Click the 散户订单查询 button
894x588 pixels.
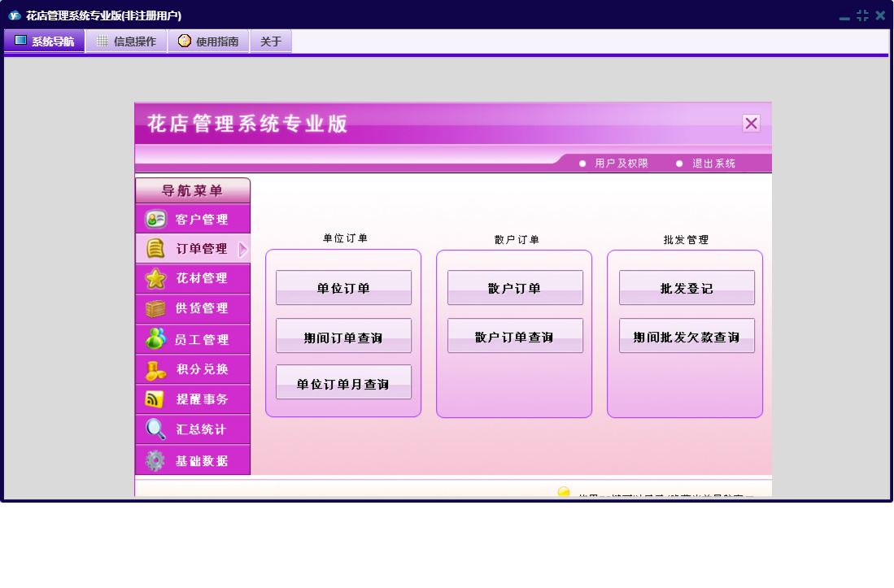tap(515, 337)
